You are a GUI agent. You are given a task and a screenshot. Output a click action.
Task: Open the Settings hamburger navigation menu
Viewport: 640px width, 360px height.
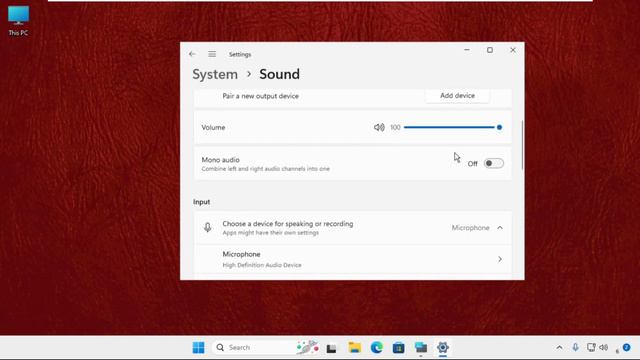pyautogui.click(x=212, y=54)
